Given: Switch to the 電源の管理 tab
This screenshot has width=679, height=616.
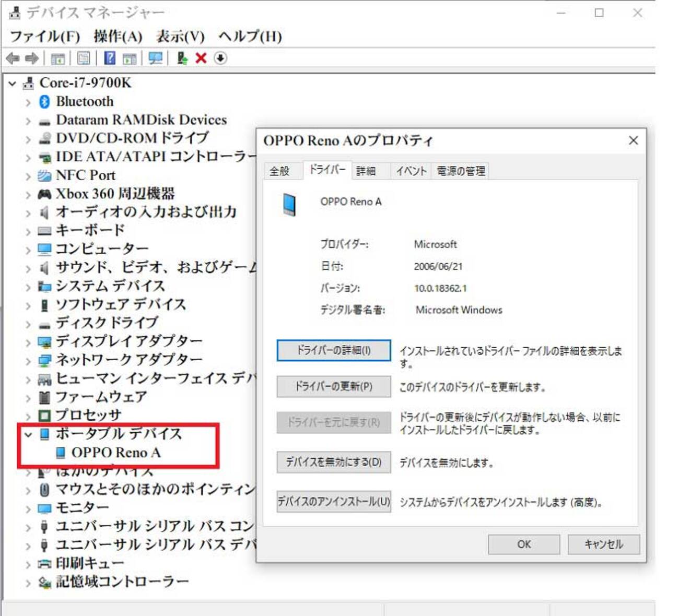Looking at the screenshot, I should click(x=461, y=171).
